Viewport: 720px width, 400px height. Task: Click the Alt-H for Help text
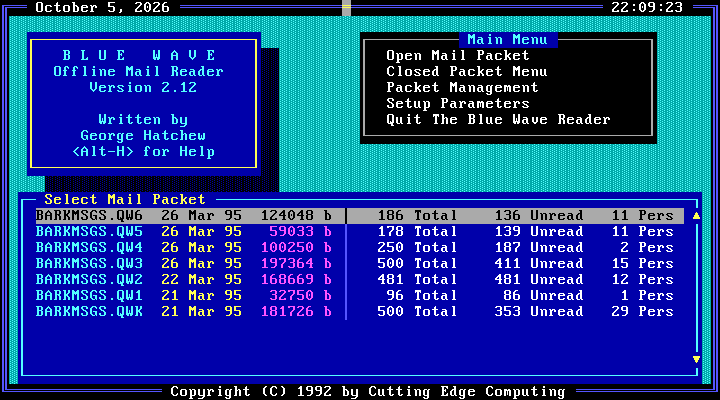(x=143, y=152)
